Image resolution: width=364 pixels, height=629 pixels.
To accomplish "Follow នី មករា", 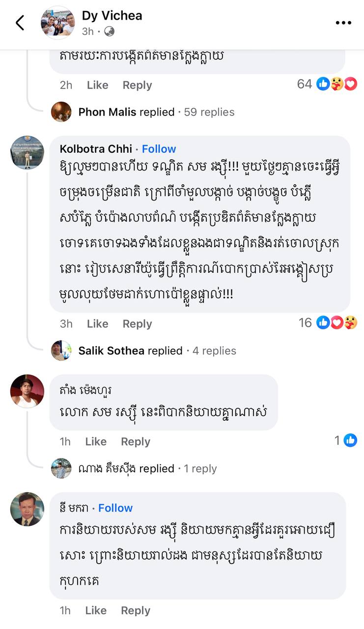I will click(x=115, y=508).
